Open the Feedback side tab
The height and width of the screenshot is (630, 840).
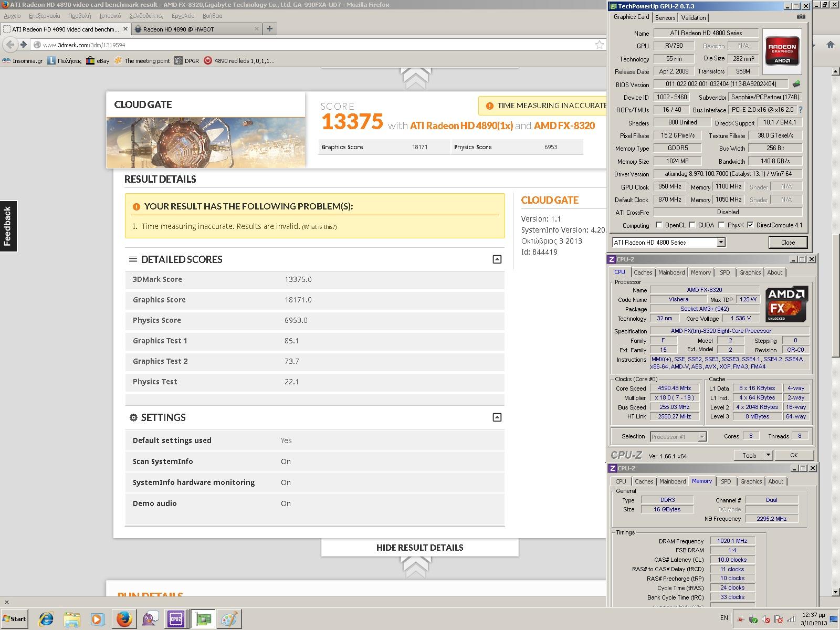tap(8, 226)
